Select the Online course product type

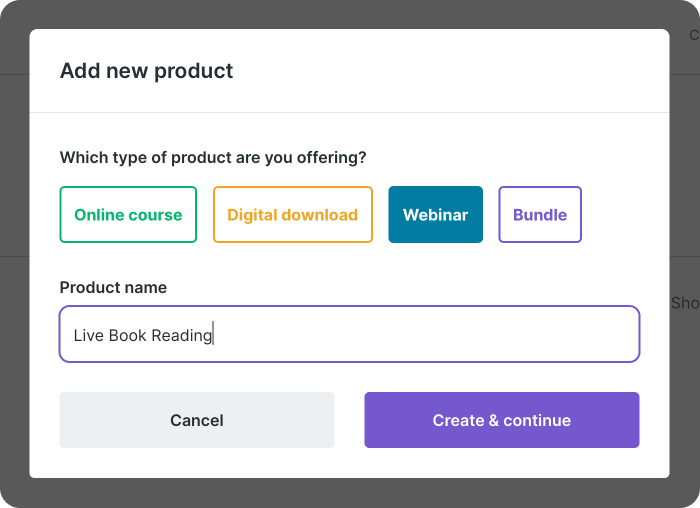tap(128, 215)
